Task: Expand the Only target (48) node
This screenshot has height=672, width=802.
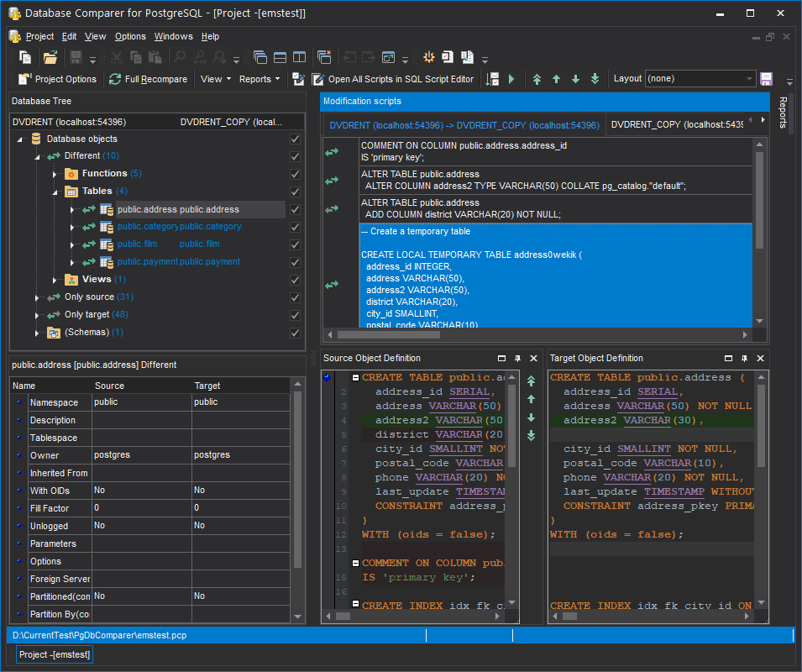Action: tap(37, 316)
